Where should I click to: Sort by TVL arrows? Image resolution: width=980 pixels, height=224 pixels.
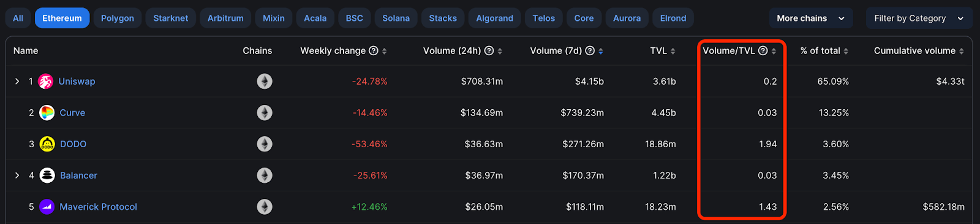[x=673, y=51]
